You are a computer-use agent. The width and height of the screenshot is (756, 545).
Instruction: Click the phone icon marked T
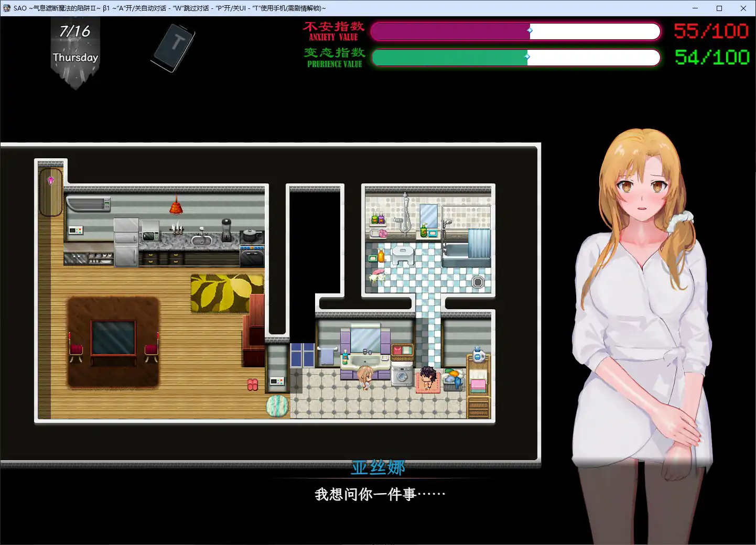[174, 47]
